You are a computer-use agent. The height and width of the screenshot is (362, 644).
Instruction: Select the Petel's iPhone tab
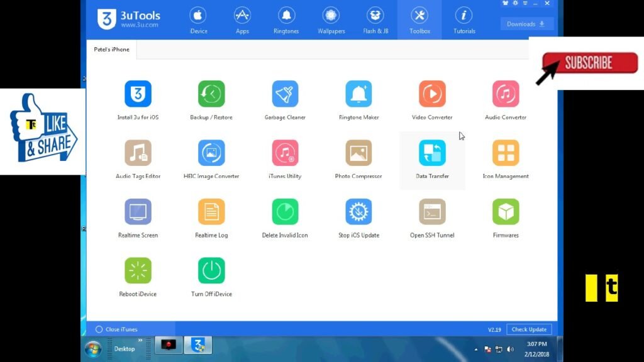coord(111,49)
